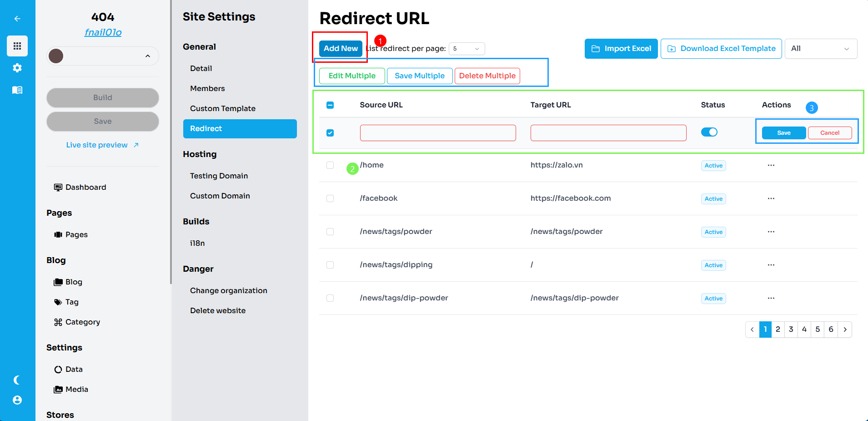The image size is (868, 421).
Task: Open actions menu for /facebook redirect
Action: point(771,198)
